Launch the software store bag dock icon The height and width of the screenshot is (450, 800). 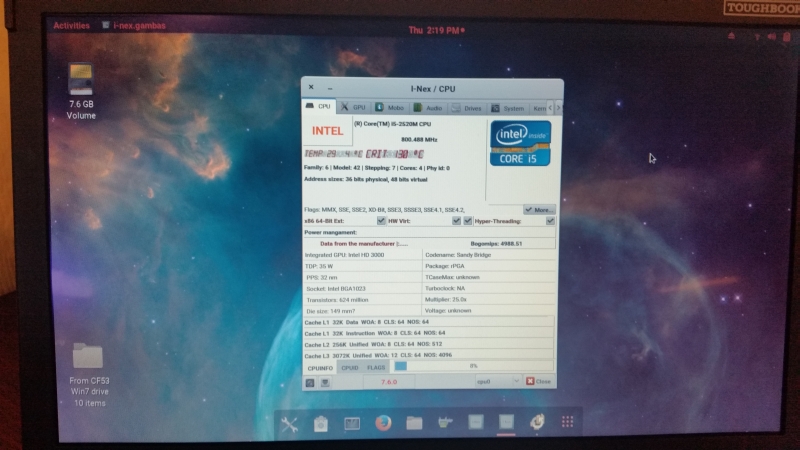pyautogui.click(x=321, y=423)
